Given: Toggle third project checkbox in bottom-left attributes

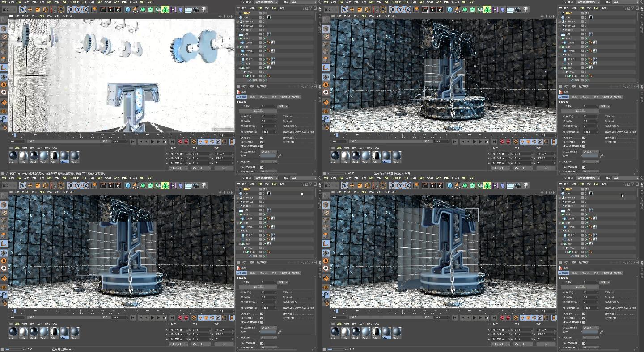Looking at the screenshot, I should click(262, 322).
